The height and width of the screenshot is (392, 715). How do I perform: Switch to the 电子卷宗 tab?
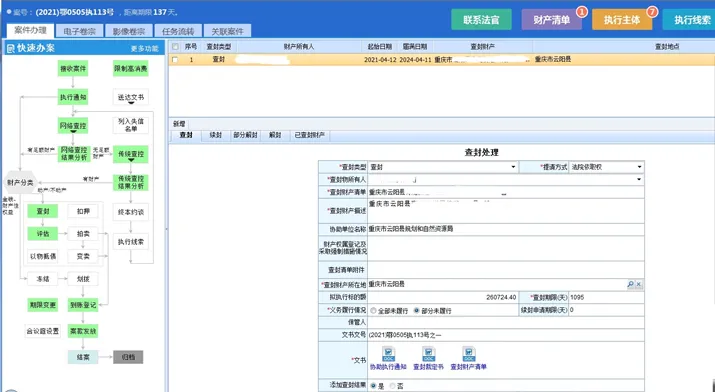[80, 31]
